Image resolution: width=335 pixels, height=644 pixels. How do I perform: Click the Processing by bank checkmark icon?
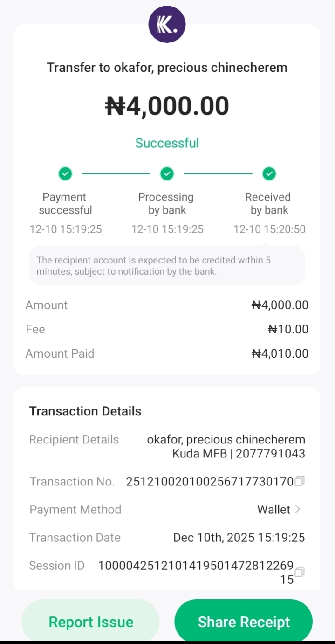coord(167,174)
